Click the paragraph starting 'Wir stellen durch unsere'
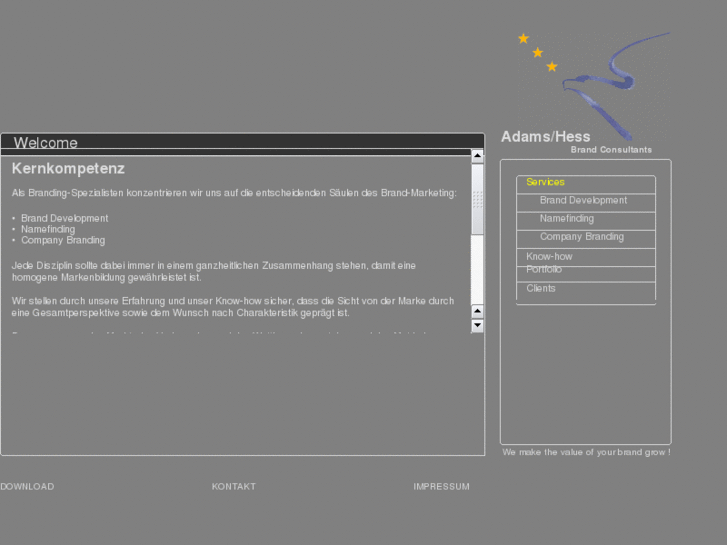727x545 pixels. [233, 307]
